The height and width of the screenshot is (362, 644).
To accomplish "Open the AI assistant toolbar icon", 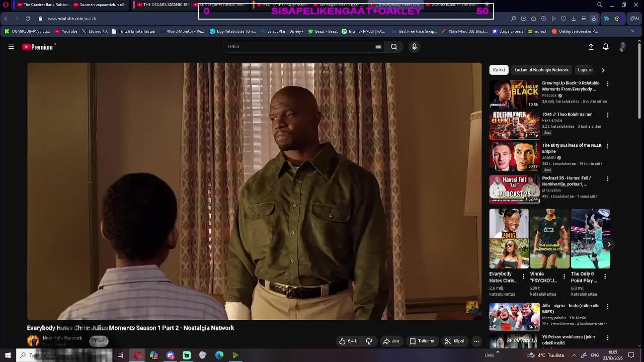I will (634, 19).
